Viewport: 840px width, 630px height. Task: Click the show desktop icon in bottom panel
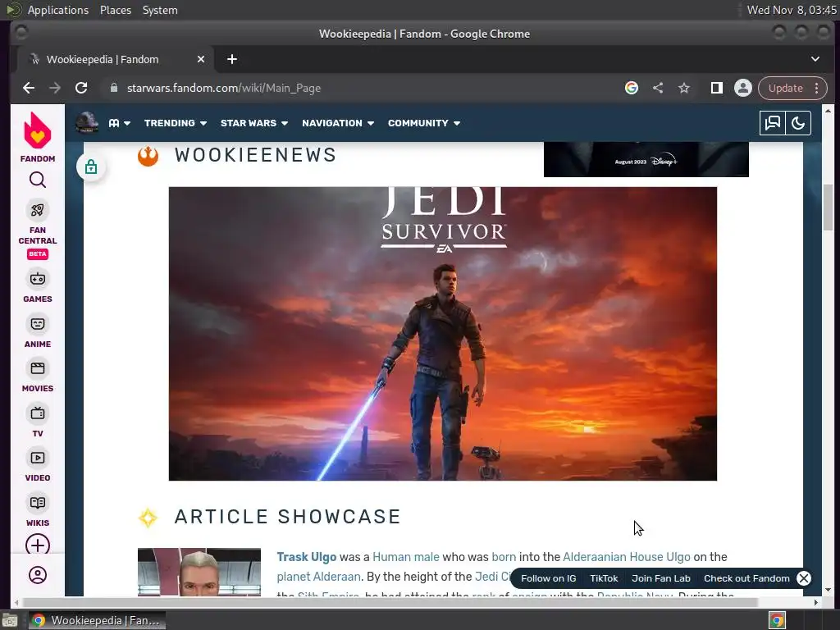[10, 621]
